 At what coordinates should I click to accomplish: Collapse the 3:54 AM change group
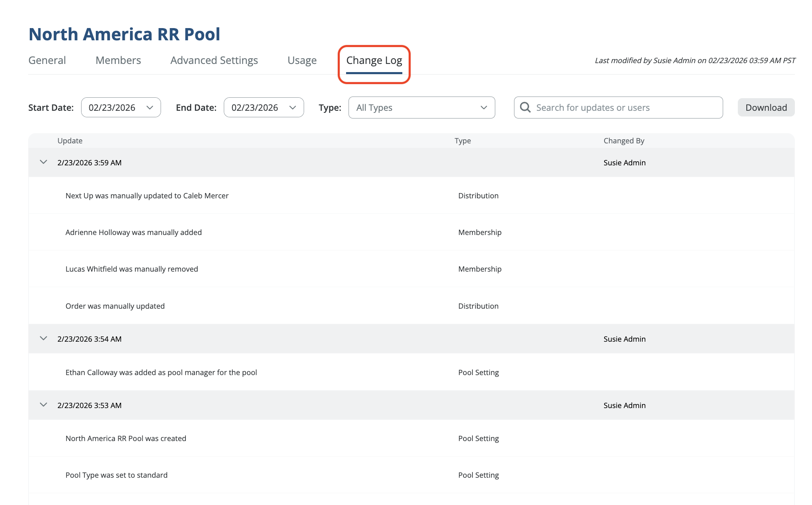[44, 338]
